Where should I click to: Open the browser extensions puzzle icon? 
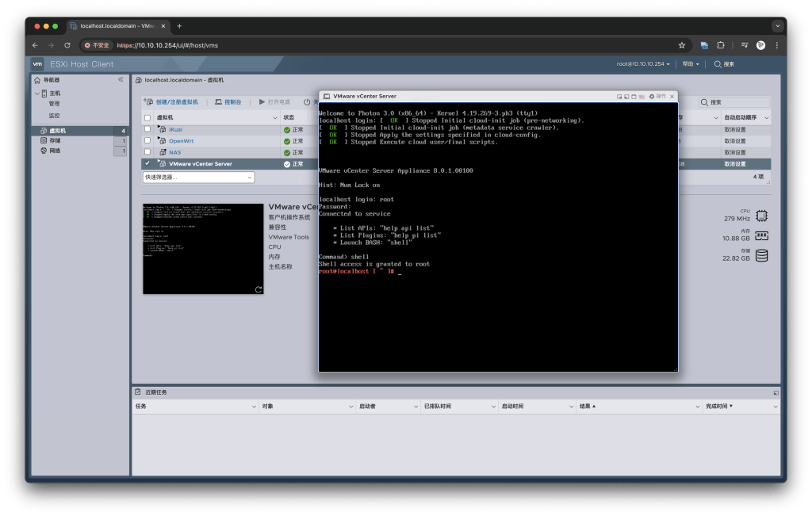[x=720, y=45]
